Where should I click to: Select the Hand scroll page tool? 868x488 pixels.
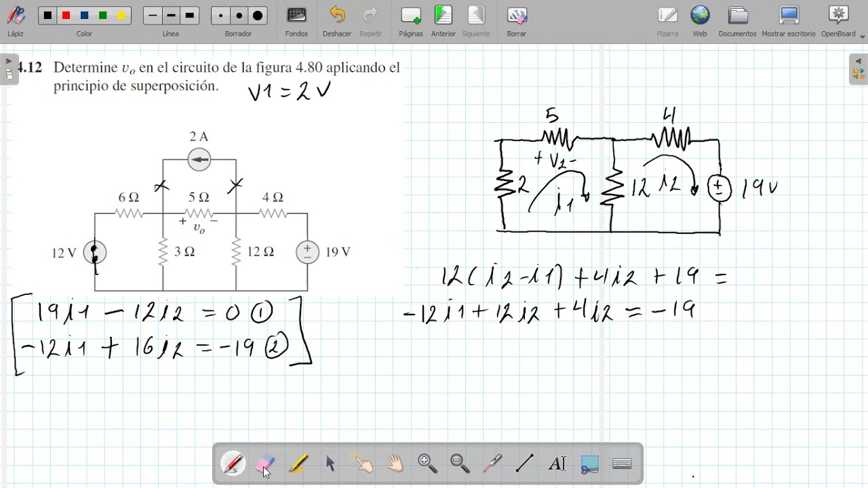395,464
